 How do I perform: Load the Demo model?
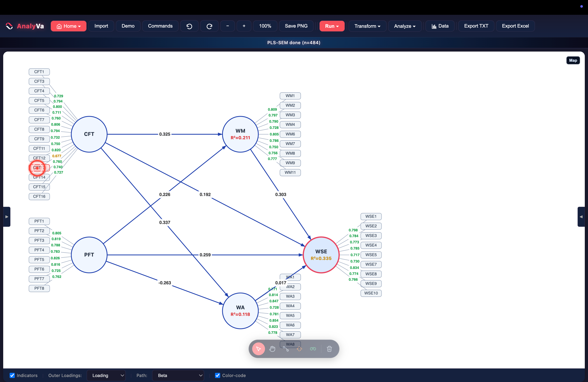tap(128, 26)
